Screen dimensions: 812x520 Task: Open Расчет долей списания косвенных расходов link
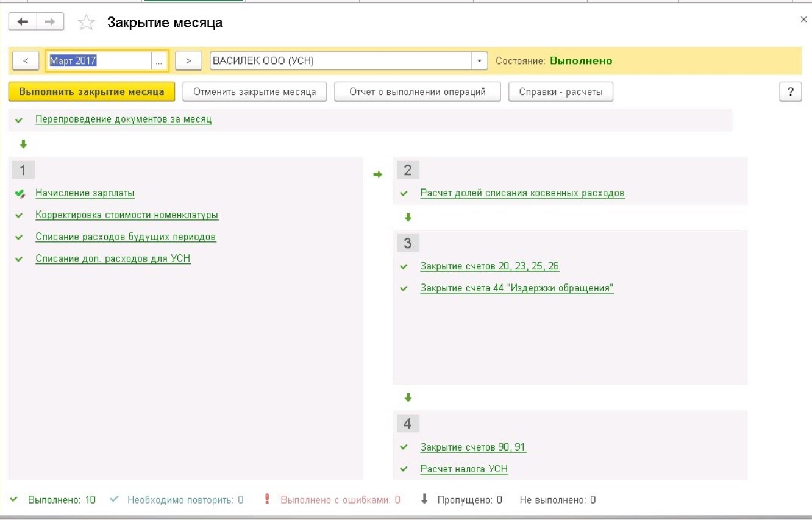point(522,193)
